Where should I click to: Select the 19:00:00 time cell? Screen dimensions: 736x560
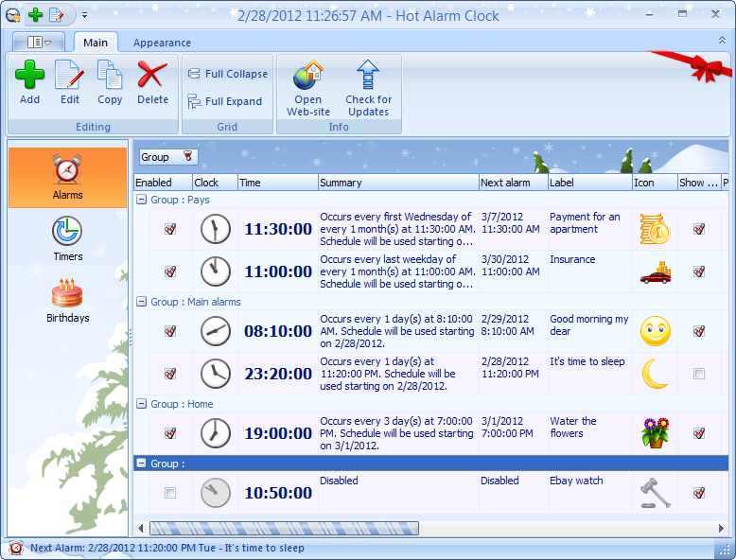(278, 433)
